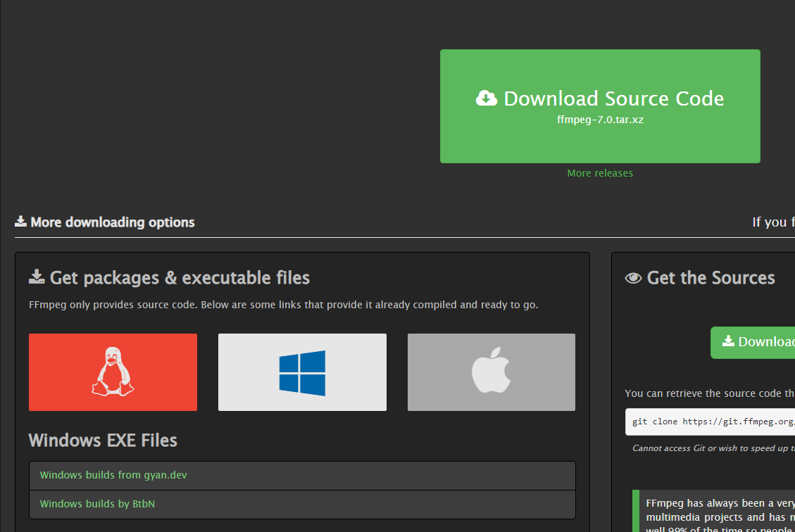Click the ffmpeg-7.0.tar.xz filename text
This screenshot has width=795, height=532.
(600, 120)
